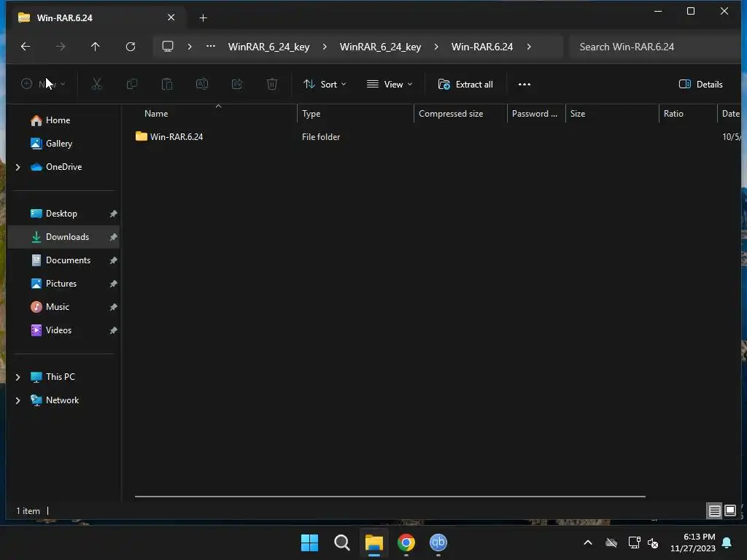
Task: Open the View dropdown menu
Action: 390,85
